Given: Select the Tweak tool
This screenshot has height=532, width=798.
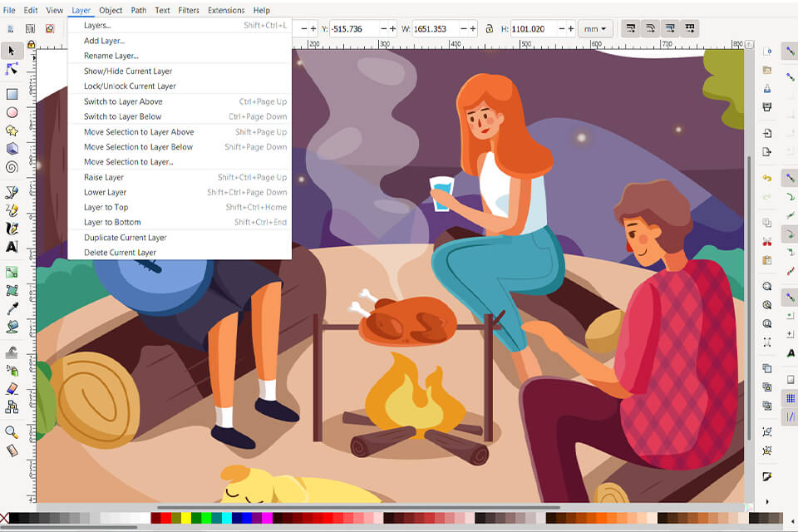Looking at the screenshot, I should pos(12,352).
